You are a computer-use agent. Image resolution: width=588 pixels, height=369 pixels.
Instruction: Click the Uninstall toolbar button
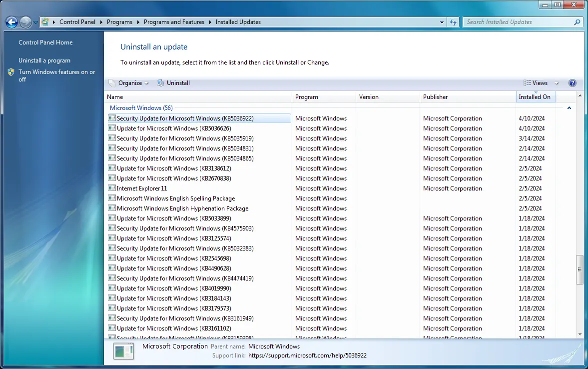(x=174, y=83)
